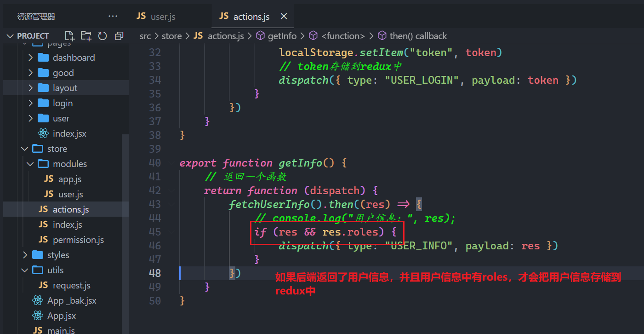The width and height of the screenshot is (644, 334).
Task: Open App.jsx in the file tree
Action: [62, 316]
